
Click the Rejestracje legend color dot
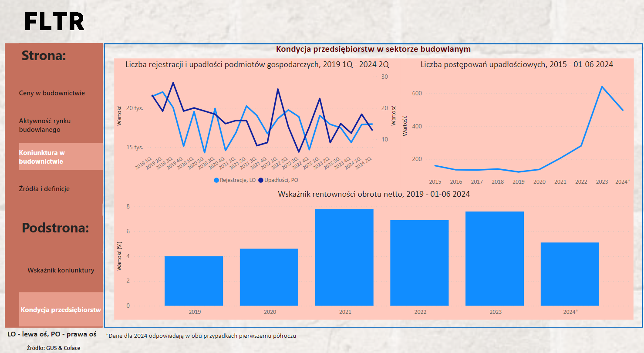(x=216, y=180)
